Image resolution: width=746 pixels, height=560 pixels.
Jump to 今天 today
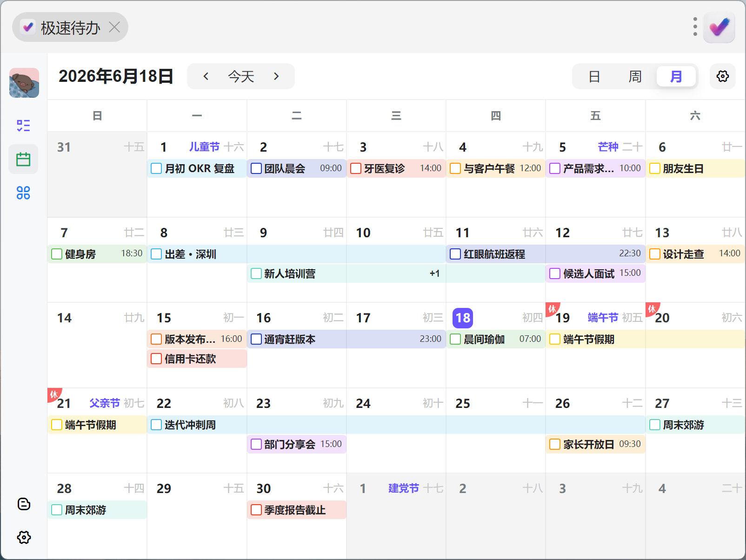click(241, 76)
